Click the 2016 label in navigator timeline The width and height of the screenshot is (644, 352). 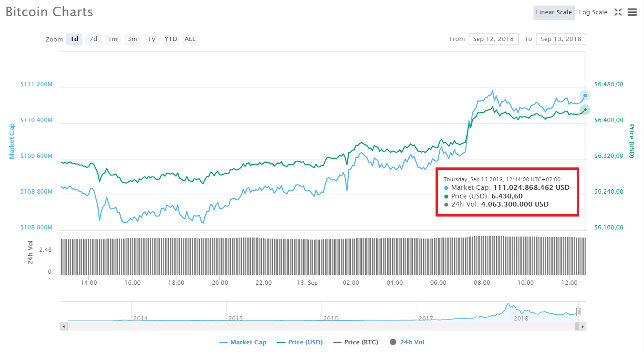[331, 318]
